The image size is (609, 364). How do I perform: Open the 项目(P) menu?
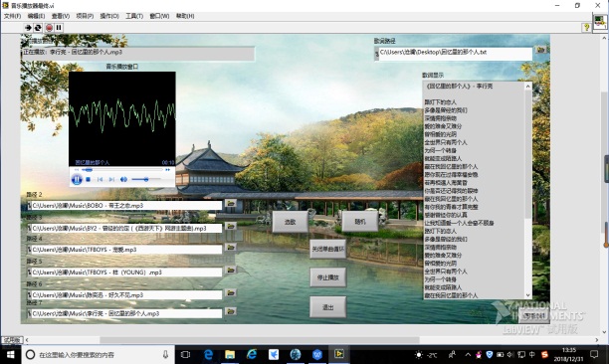pos(85,16)
